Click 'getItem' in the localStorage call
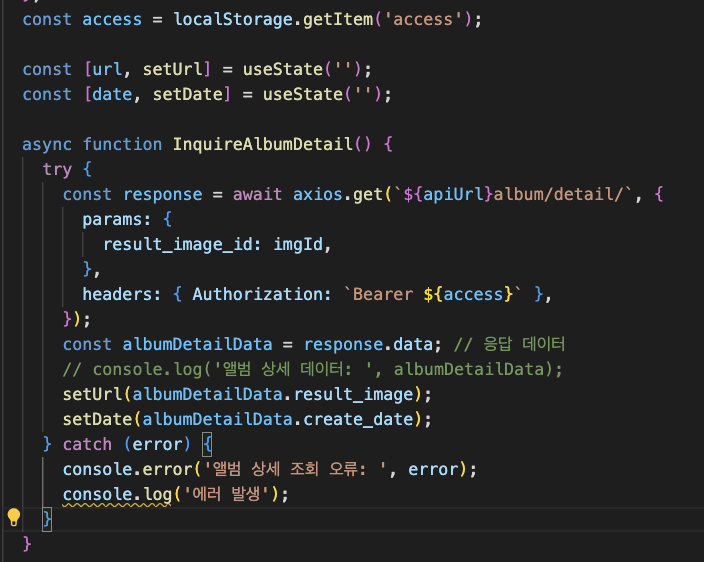 [x=338, y=19]
